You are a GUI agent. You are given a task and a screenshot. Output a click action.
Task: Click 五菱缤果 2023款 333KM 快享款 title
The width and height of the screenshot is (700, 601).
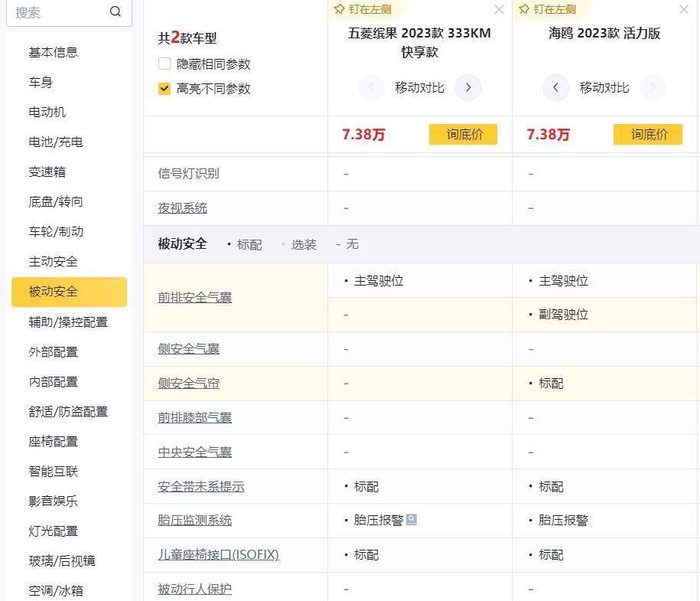(419, 42)
